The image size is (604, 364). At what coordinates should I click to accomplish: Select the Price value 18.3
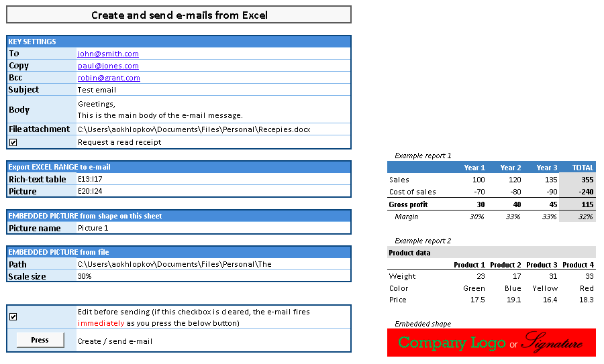click(x=587, y=300)
